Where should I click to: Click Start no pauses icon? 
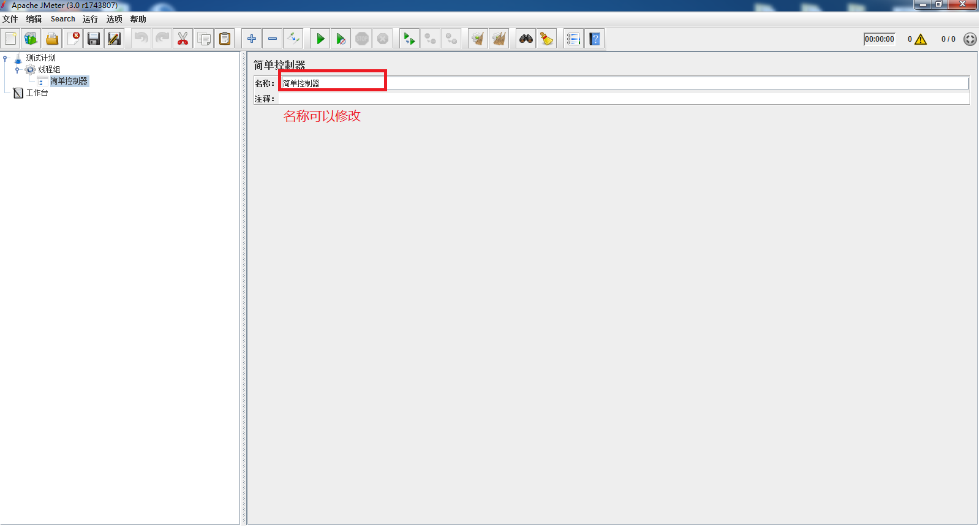(x=341, y=39)
